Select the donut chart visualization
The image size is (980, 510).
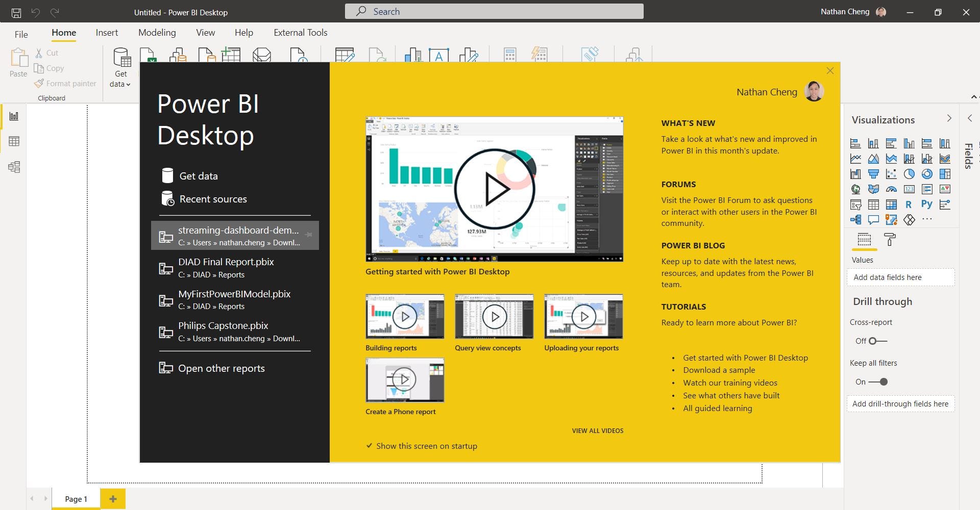pyautogui.click(x=927, y=174)
